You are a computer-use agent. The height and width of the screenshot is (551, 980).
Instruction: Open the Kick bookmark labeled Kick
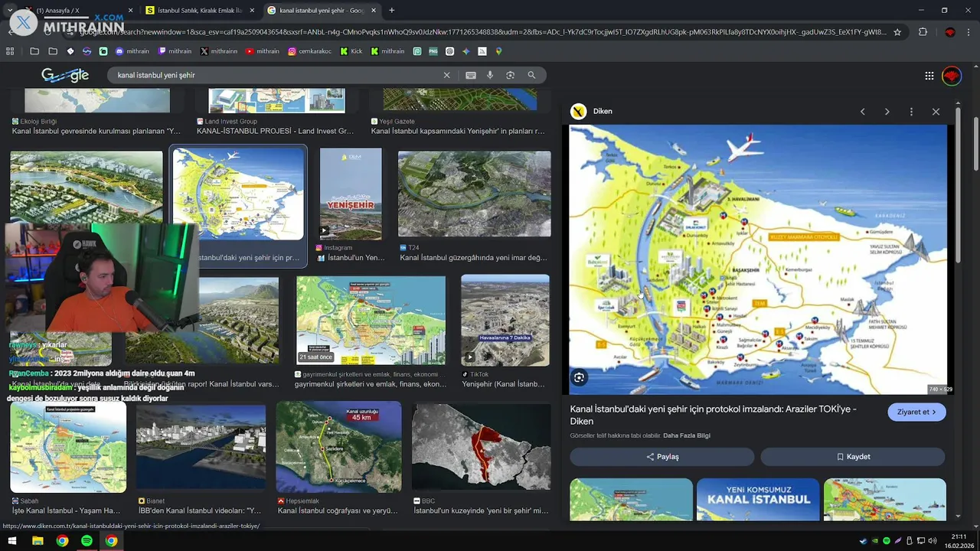click(x=351, y=51)
